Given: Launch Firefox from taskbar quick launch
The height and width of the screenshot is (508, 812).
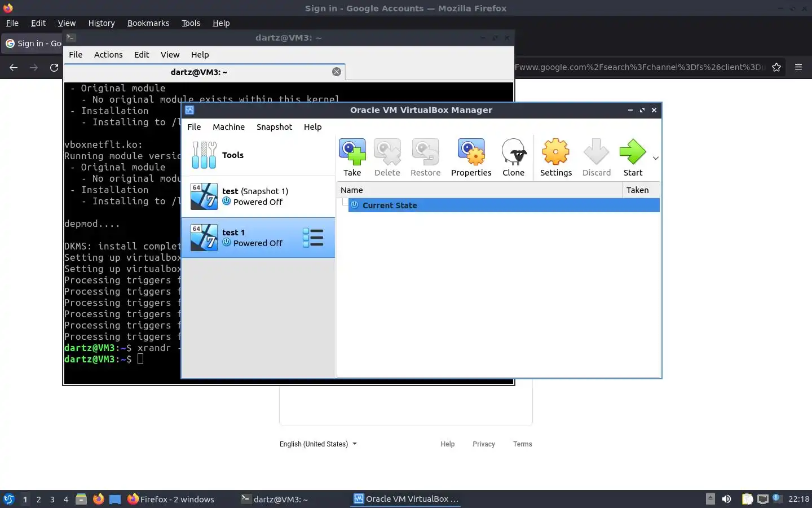Looking at the screenshot, I should [x=98, y=499].
